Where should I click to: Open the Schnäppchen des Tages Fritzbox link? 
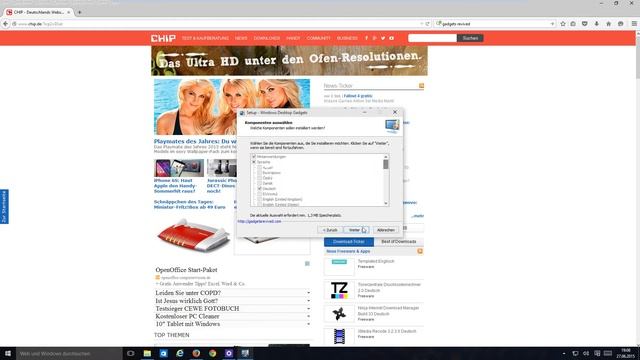(189, 204)
